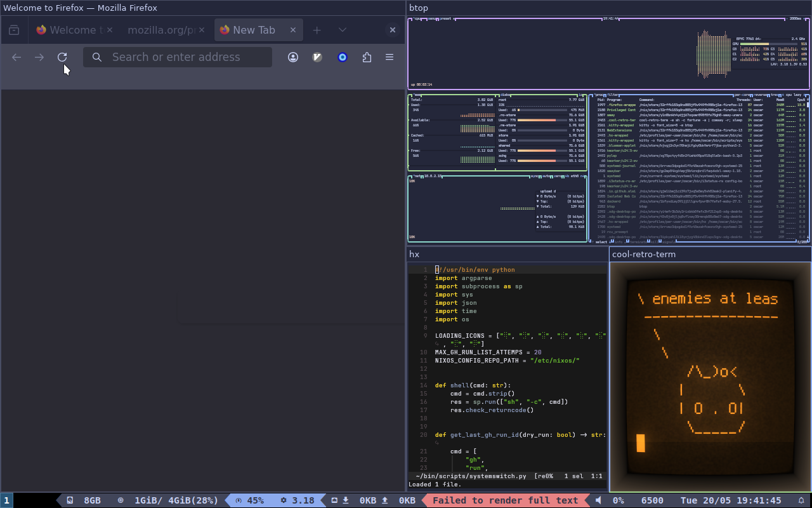
Task: Select workspace 1 in the status bar
Action: 6,500
